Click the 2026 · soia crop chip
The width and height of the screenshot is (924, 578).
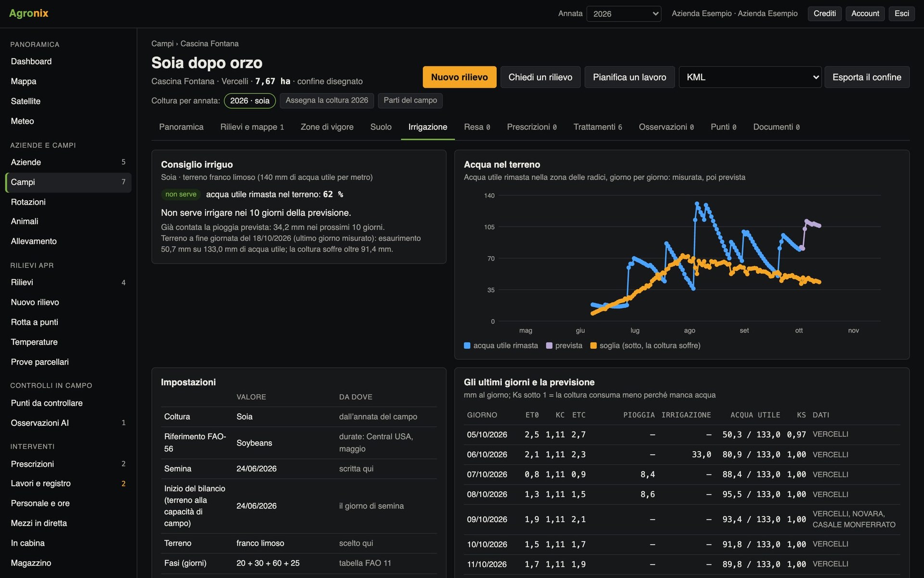pyautogui.click(x=250, y=101)
